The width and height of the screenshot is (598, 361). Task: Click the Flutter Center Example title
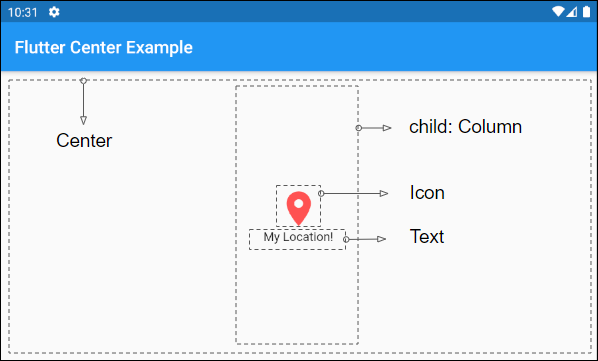point(104,47)
